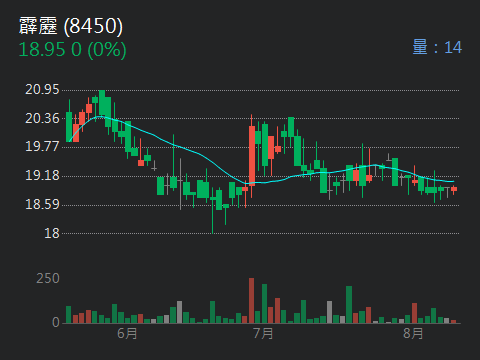Click the 0 volume axis label
Image resolution: width=480 pixels, height=360 pixels.
56,322
